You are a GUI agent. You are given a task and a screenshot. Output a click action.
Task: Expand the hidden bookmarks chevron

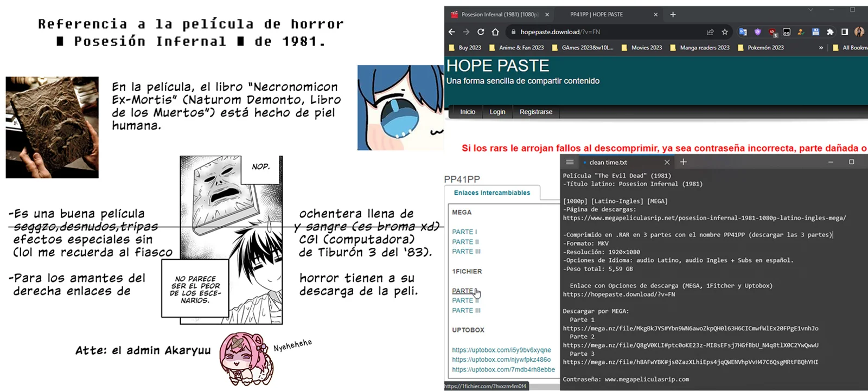tap(821, 48)
